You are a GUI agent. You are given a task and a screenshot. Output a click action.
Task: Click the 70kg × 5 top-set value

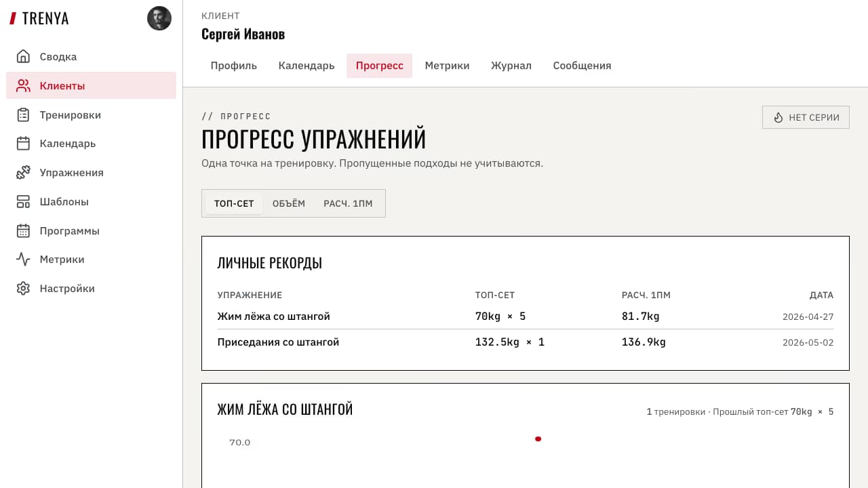click(500, 317)
